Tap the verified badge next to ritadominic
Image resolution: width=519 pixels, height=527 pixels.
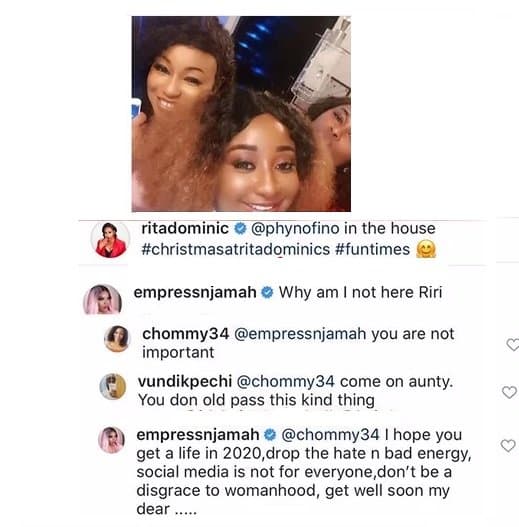[240, 229]
